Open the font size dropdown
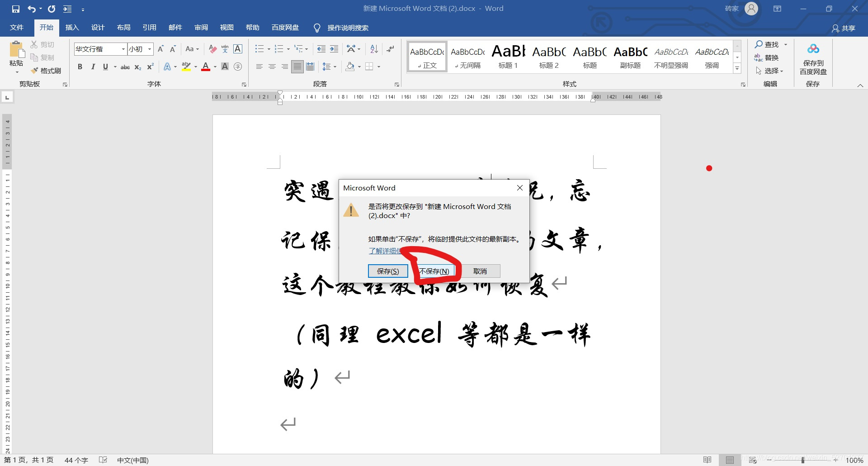The width and height of the screenshot is (868, 466). (x=150, y=49)
